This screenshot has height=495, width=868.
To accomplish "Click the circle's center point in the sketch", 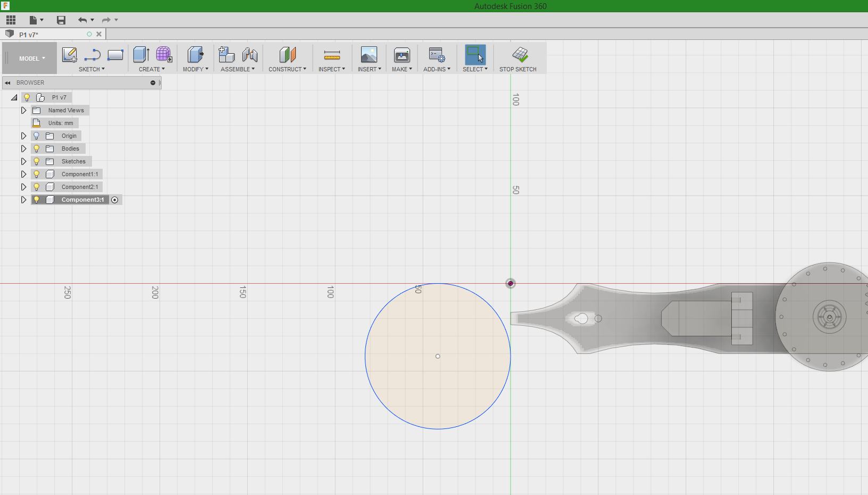I will point(438,356).
